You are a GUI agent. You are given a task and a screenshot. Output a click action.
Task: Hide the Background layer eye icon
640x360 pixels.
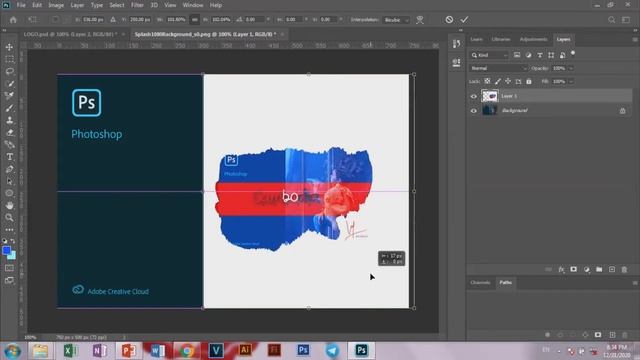[473, 111]
